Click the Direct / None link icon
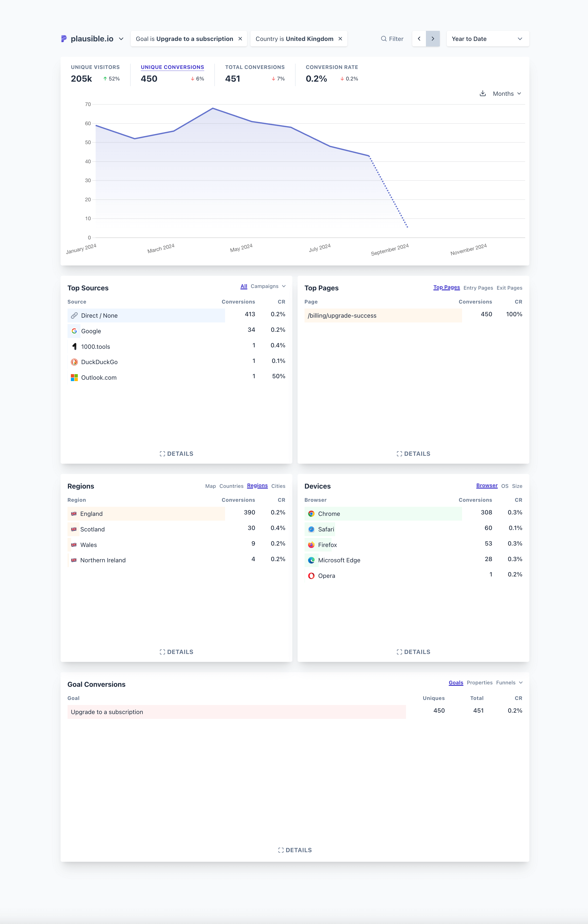The width and height of the screenshot is (588, 924). point(74,316)
